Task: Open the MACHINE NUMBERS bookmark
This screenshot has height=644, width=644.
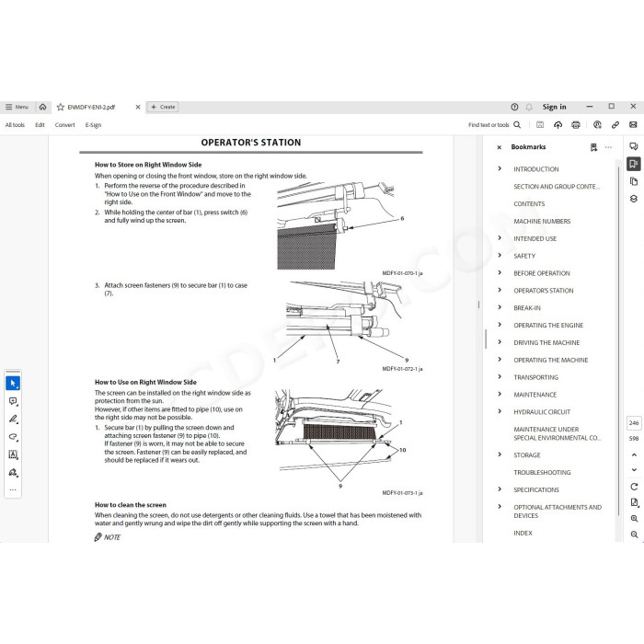Action: point(542,221)
